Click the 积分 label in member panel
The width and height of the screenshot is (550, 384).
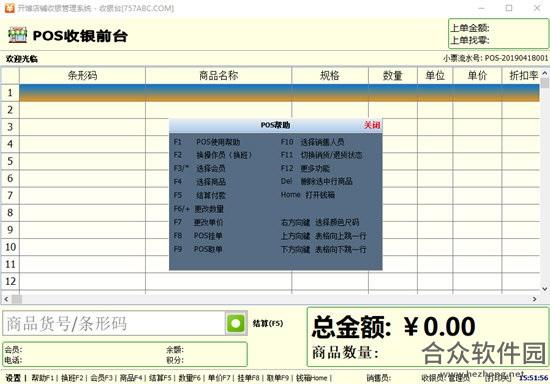point(175,360)
